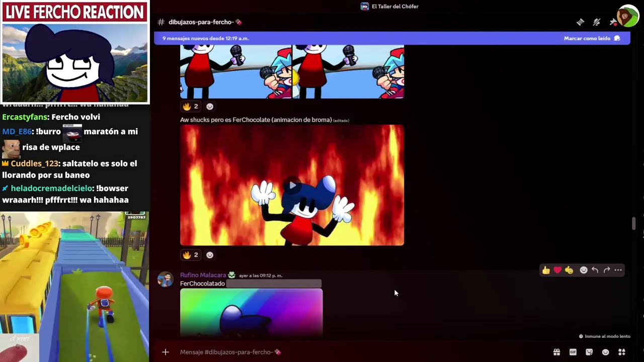Screen dimensions: 644x362
Task: Click 'MD_E86' username in stream chat
Action: pyautogui.click(x=17, y=132)
